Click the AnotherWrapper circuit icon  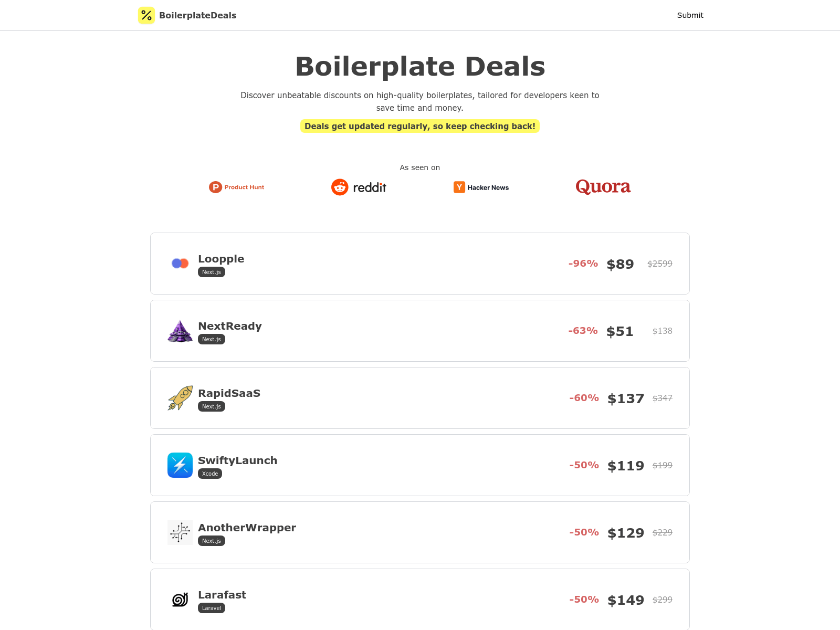pyautogui.click(x=180, y=532)
